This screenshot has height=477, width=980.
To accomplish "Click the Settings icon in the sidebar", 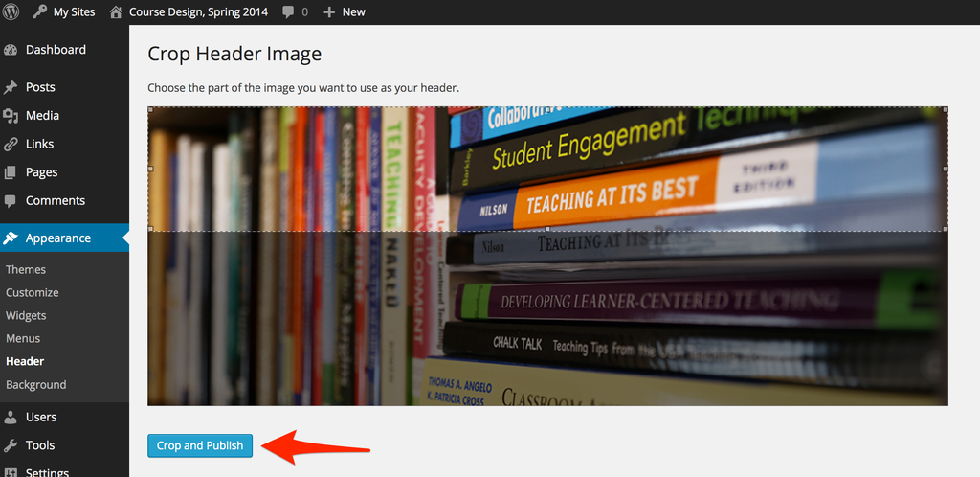I will tap(11, 472).
